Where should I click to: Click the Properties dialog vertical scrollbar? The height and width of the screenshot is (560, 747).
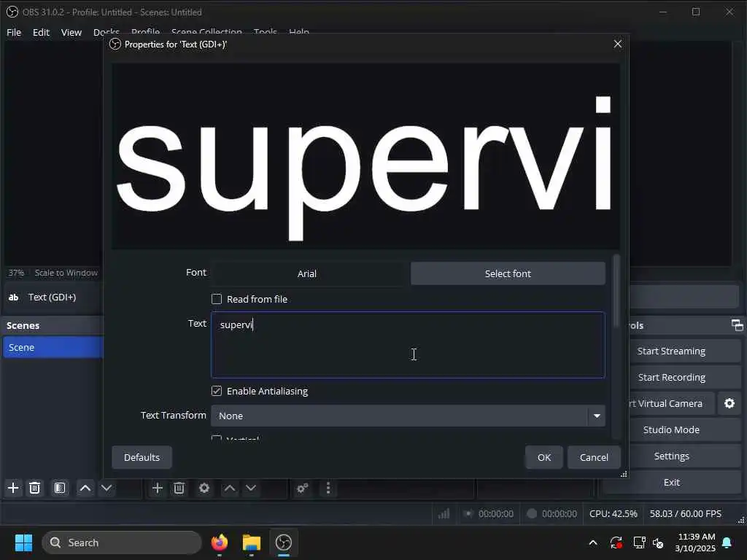(616, 290)
